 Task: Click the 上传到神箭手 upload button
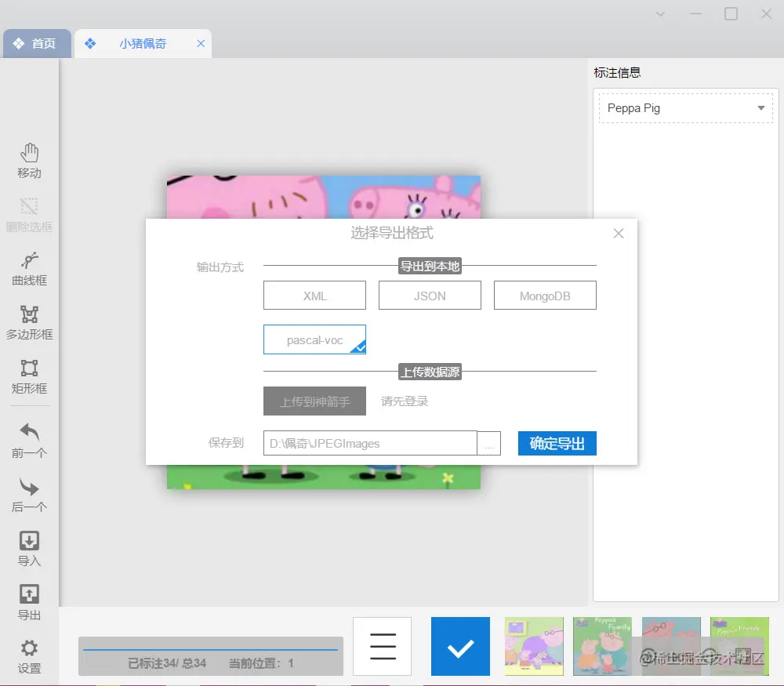click(x=314, y=401)
